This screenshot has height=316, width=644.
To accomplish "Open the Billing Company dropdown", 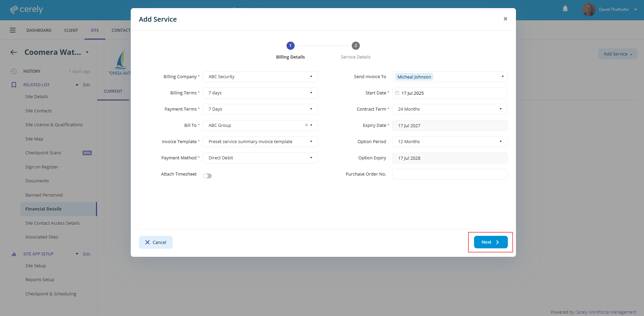I will coord(261,77).
